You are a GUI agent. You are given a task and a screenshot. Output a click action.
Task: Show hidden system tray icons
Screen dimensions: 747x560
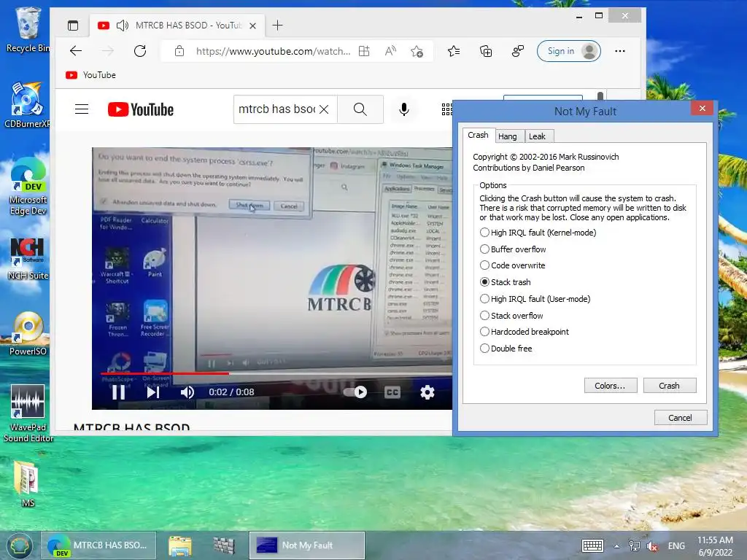tap(616, 546)
